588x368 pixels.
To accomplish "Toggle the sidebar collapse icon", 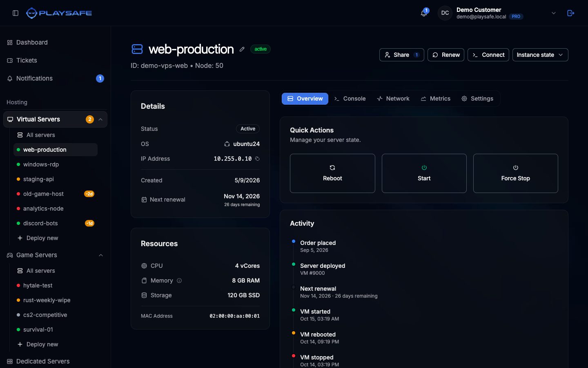I will pyautogui.click(x=16, y=13).
